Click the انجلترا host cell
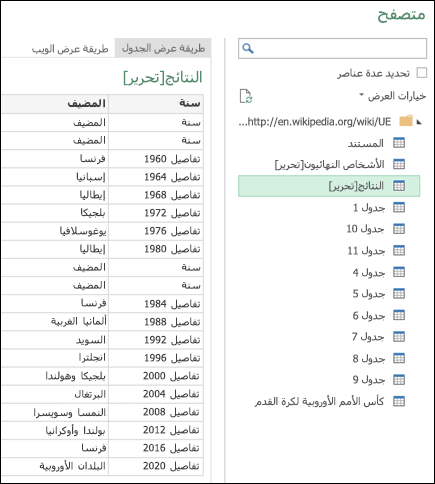The height and width of the screenshot is (484, 435). coord(55,358)
